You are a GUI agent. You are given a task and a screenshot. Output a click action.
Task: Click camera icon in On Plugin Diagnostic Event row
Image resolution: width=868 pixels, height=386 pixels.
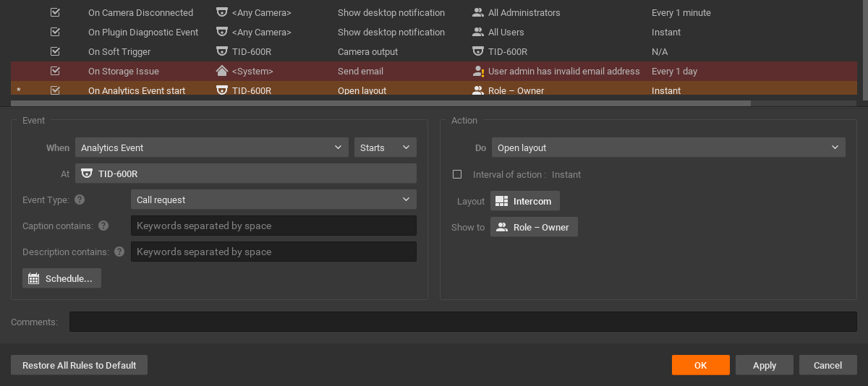pyautogui.click(x=222, y=32)
